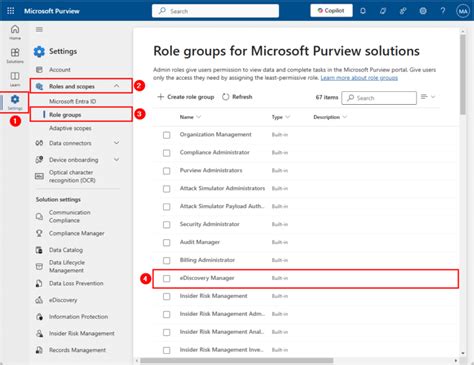Follow Learn more about role groups link

coord(359,78)
